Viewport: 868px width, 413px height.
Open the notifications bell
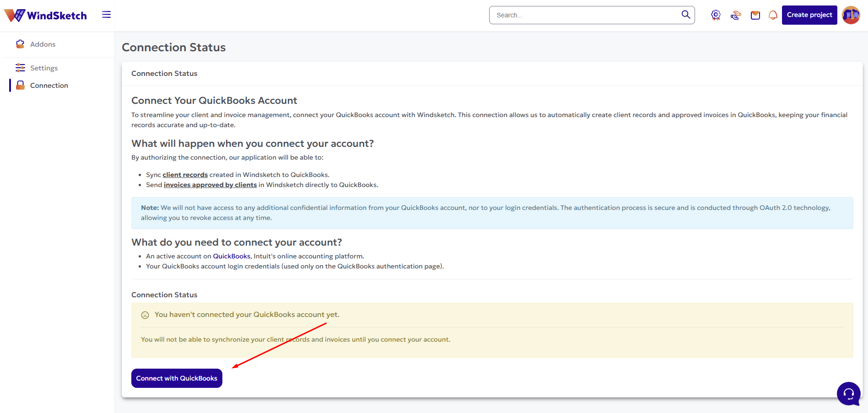pos(773,16)
